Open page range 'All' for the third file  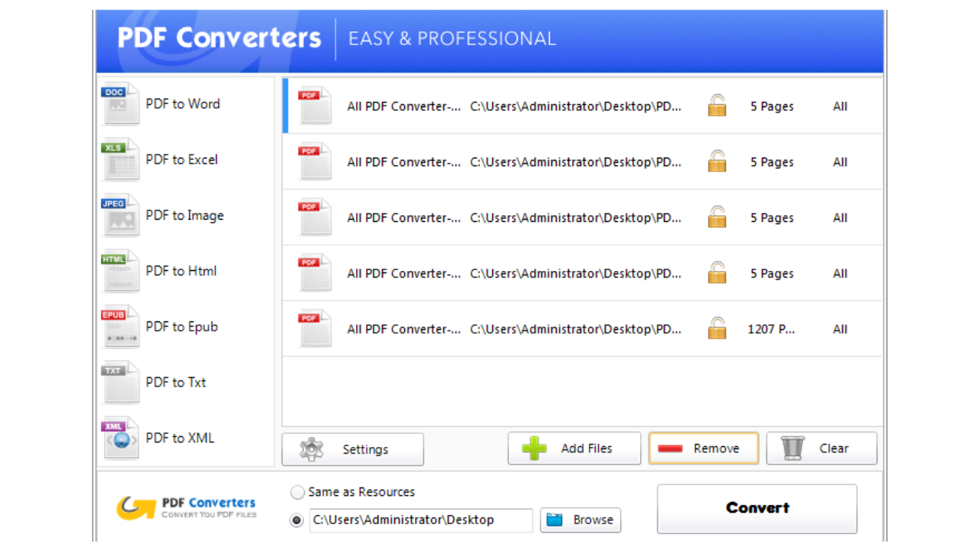point(840,218)
